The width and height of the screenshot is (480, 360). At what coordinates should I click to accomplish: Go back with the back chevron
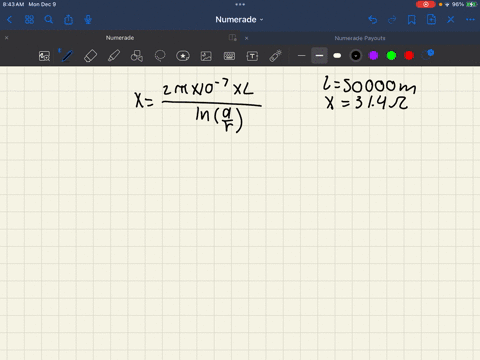click(x=9, y=20)
